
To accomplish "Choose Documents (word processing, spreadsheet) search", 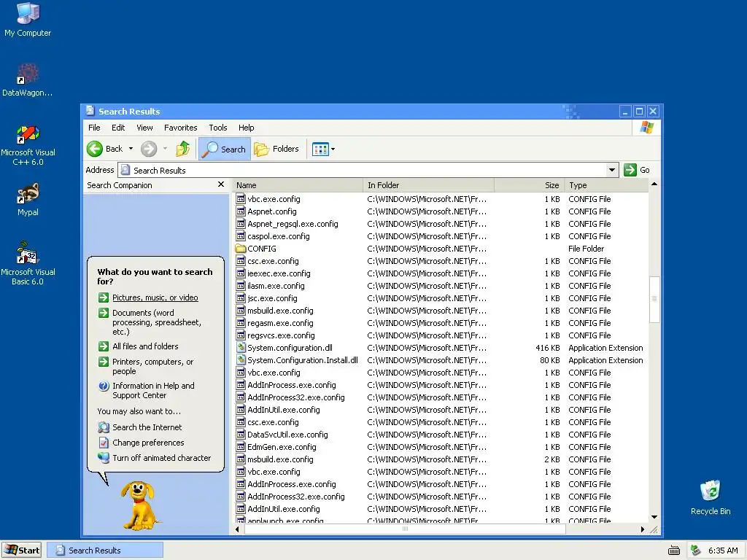I will click(x=157, y=322).
